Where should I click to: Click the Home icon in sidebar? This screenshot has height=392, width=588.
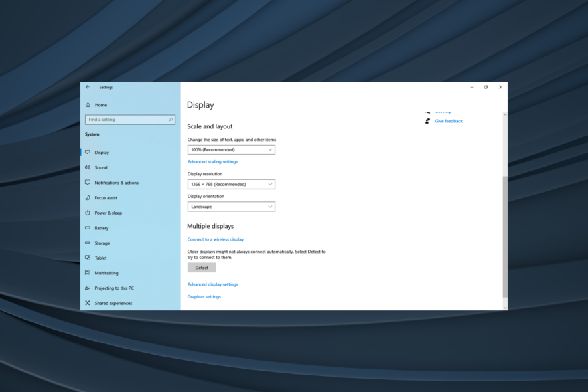pos(88,105)
